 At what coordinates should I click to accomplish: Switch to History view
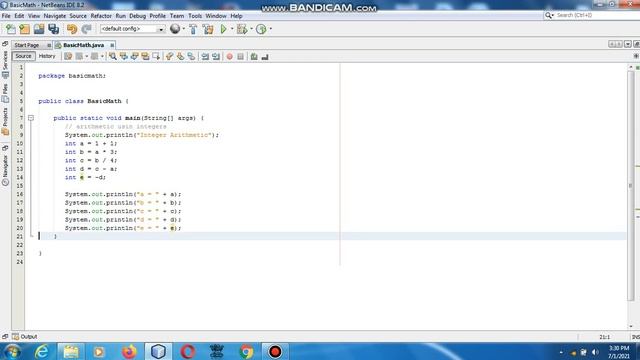47,56
